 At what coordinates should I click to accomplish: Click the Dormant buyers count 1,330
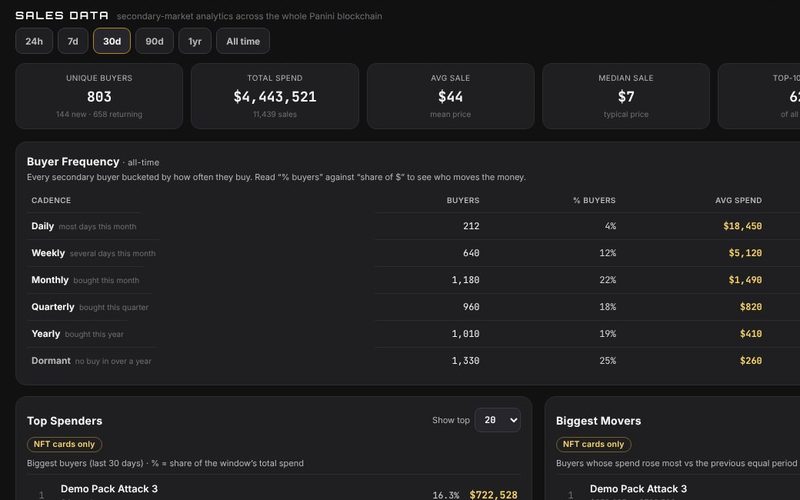coord(465,361)
